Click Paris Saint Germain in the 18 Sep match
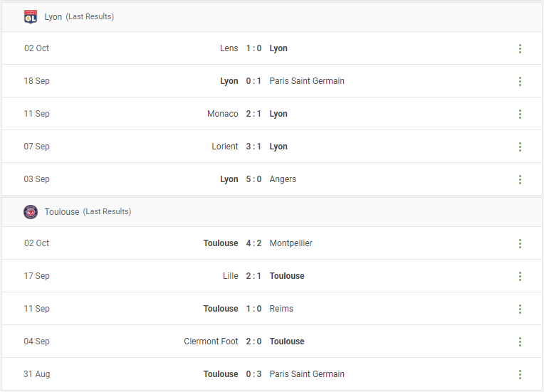The width and height of the screenshot is (544, 392). tap(307, 81)
